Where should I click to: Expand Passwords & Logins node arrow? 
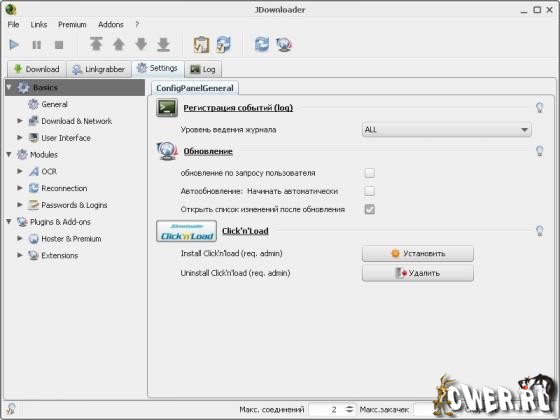click(x=20, y=205)
